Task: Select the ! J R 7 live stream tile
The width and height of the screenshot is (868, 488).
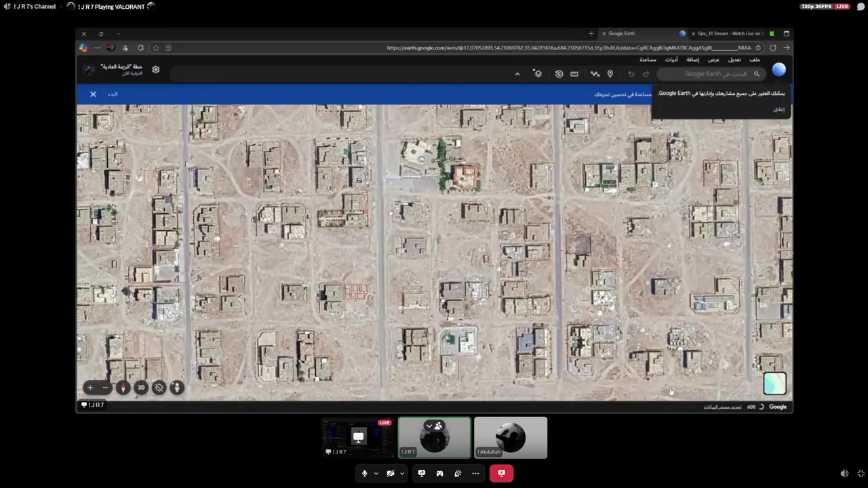Action: point(358,438)
